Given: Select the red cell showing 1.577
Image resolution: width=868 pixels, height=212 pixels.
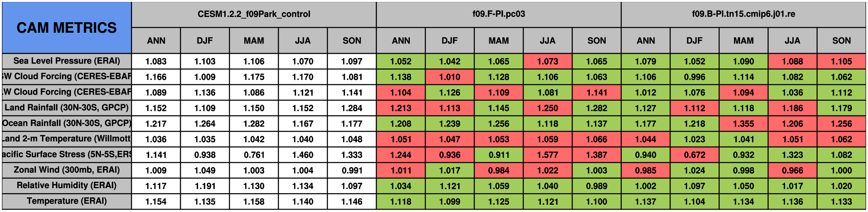Looking at the screenshot, I should point(547,155).
